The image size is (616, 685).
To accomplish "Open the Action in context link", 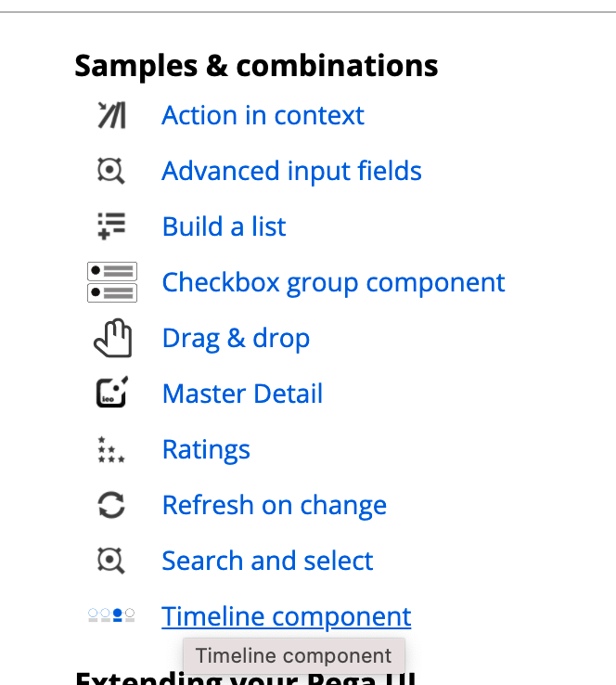I will (x=263, y=116).
